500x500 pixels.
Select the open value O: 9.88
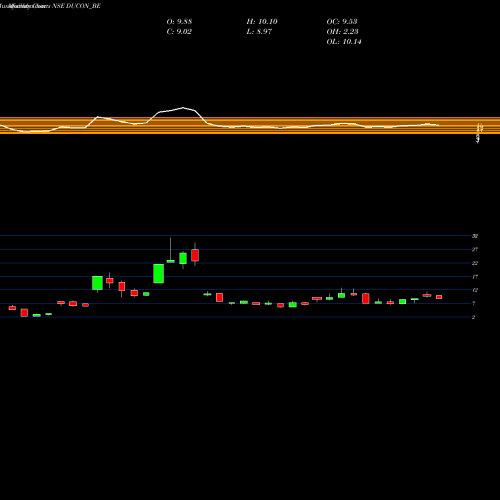(x=179, y=22)
